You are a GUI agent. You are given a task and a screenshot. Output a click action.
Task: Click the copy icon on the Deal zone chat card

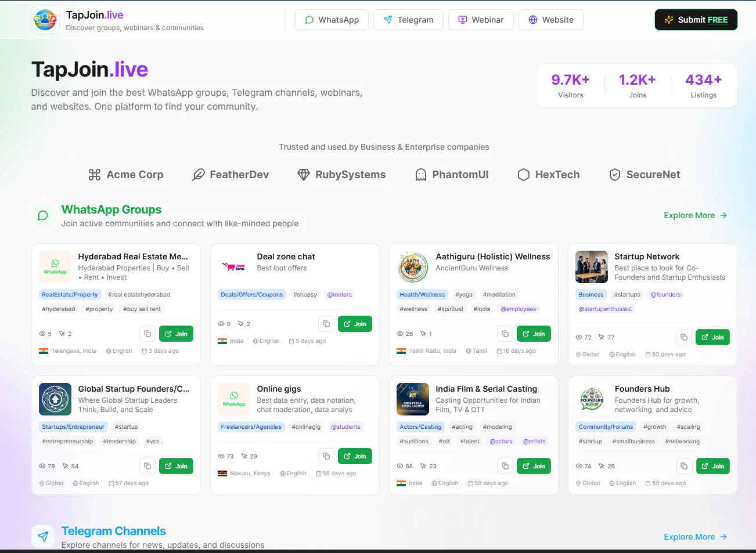326,324
